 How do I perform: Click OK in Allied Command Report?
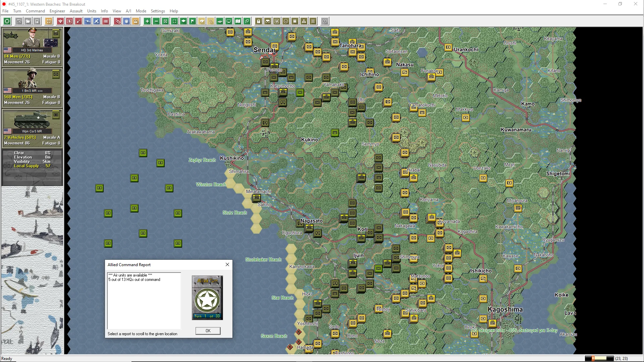[208, 331]
